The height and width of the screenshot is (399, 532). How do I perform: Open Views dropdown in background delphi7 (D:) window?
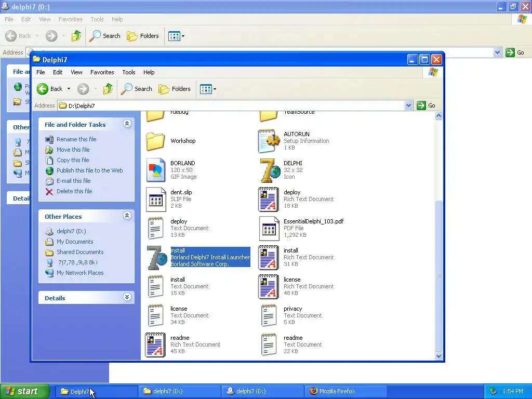(x=183, y=36)
